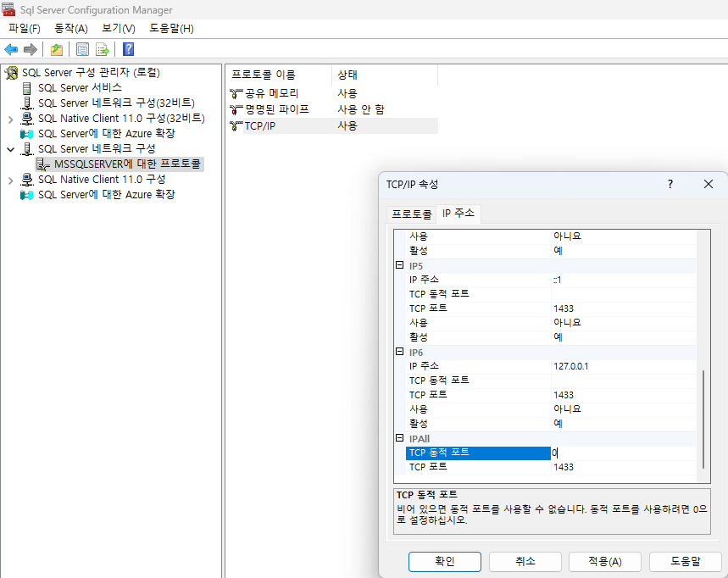Click the SQL Native Client 11.0 구성 icon

27,180
